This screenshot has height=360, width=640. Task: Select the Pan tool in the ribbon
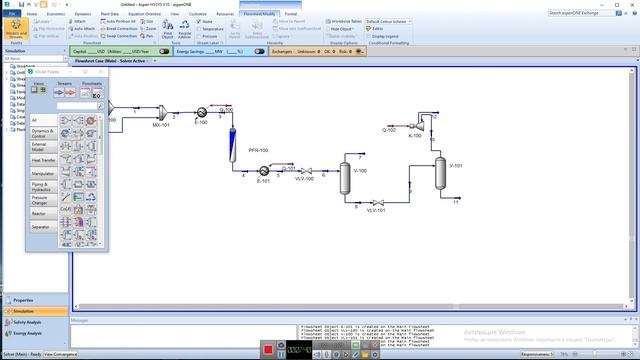pyautogui.click(x=147, y=36)
